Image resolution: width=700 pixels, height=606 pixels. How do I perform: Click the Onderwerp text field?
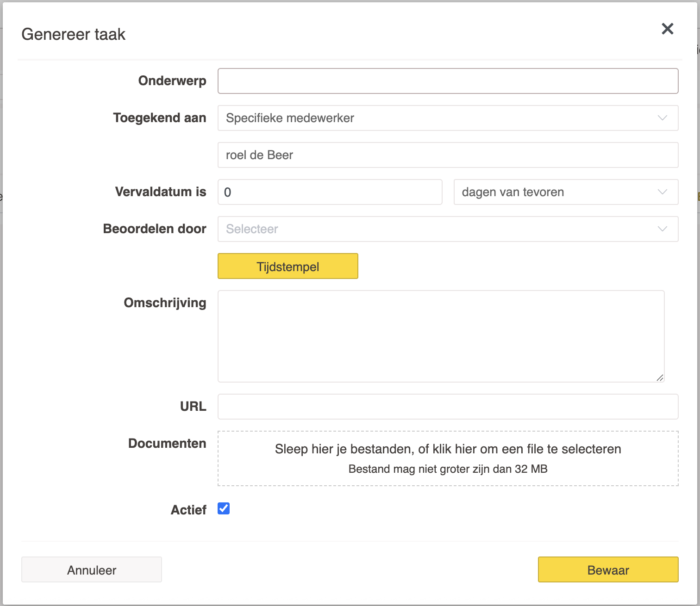click(x=448, y=81)
